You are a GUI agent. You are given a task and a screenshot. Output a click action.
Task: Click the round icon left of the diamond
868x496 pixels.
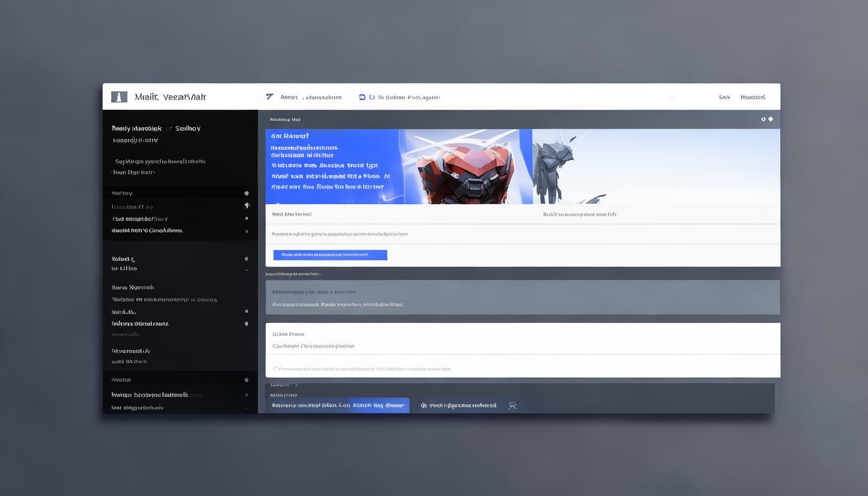click(x=763, y=119)
